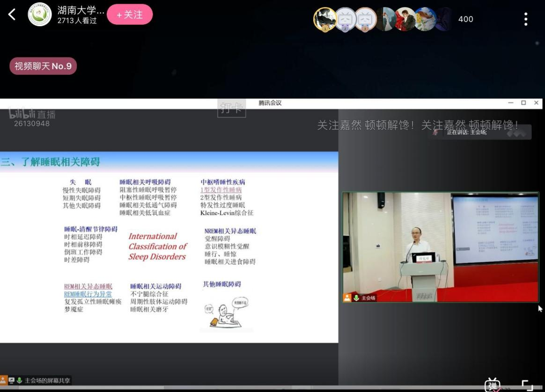Open the REM睡眠行为异常 slide link
The height and width of the screenshot is (392, 545).
pos(88,294)
